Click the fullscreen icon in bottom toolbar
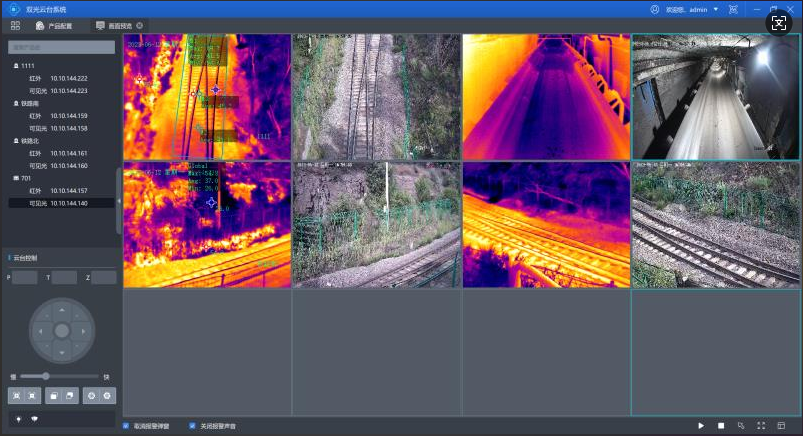Screen dimensions: 803x436 [x=761, y=426]
